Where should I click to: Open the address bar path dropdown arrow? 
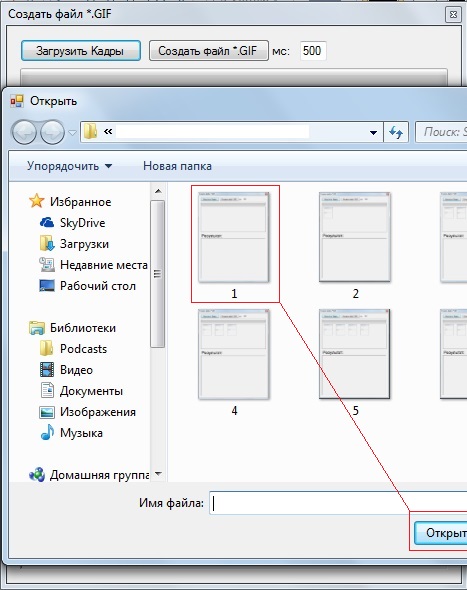click(x=373, y=132)
